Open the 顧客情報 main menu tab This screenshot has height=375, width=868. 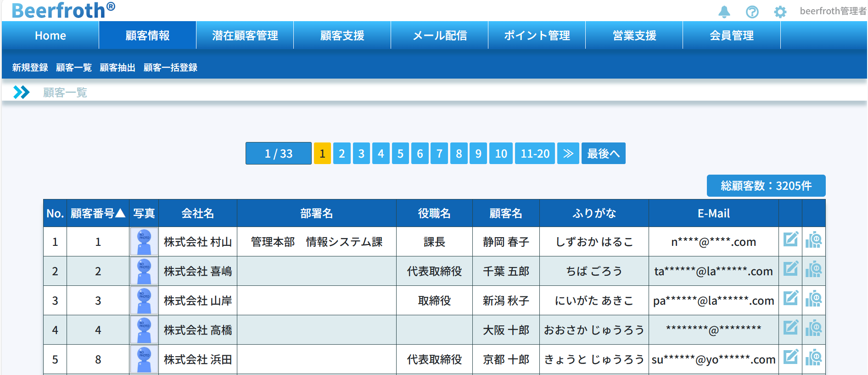coord(147,35)
